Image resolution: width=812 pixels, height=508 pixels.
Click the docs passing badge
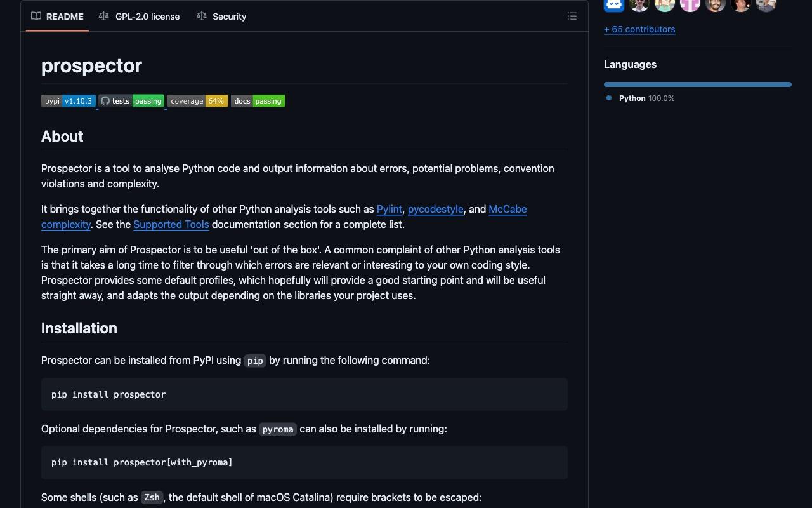(x=258, y=101)
